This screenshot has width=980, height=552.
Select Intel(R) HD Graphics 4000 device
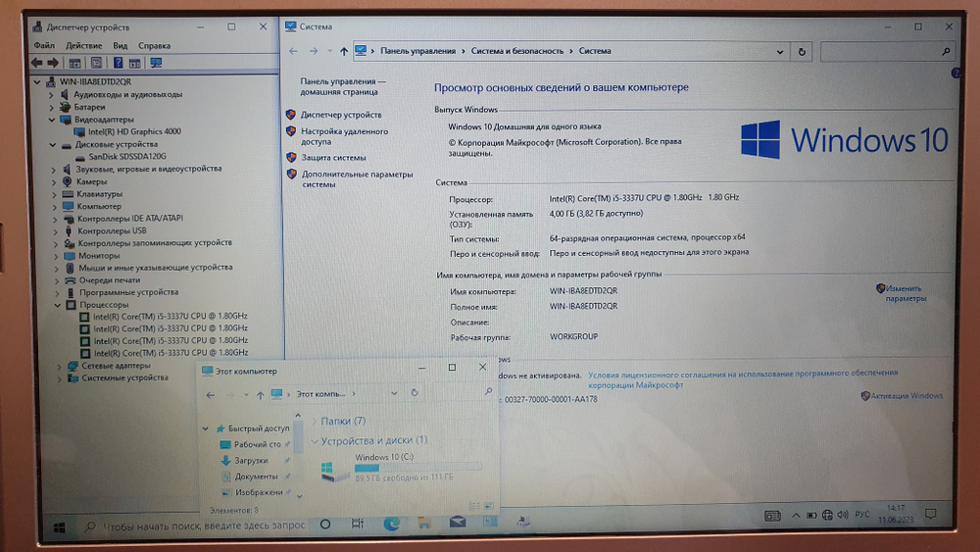[x=134, y=131]
